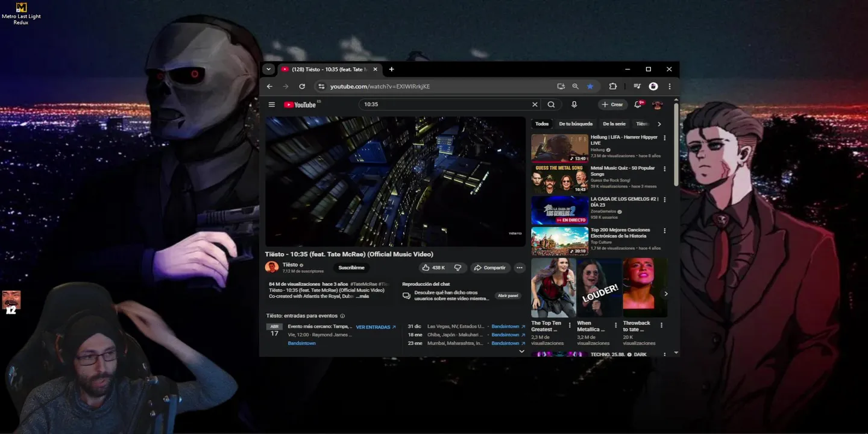Show more chips with right arrow
Screen dimensions: 868x434
[659, 124]
